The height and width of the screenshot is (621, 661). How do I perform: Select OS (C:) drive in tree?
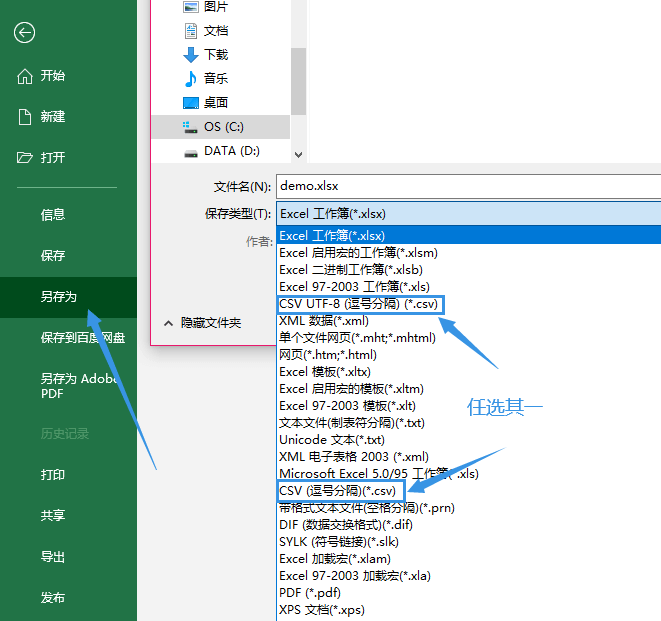(224, 127)
